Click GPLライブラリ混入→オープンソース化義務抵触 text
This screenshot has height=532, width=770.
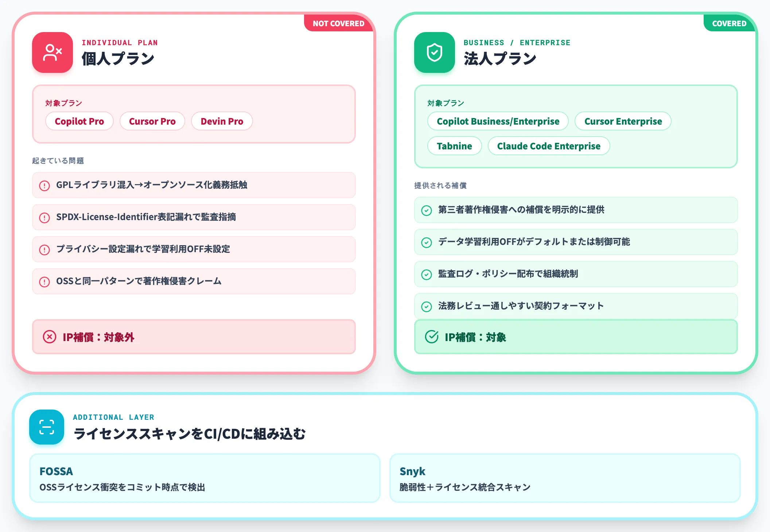(152, 185)
